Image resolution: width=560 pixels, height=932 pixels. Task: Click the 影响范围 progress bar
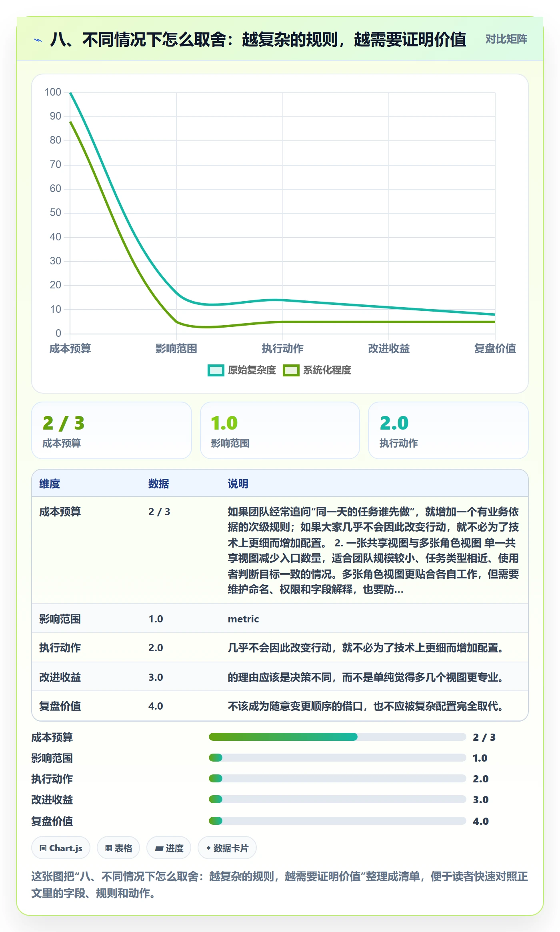click(x=337, y=758)
